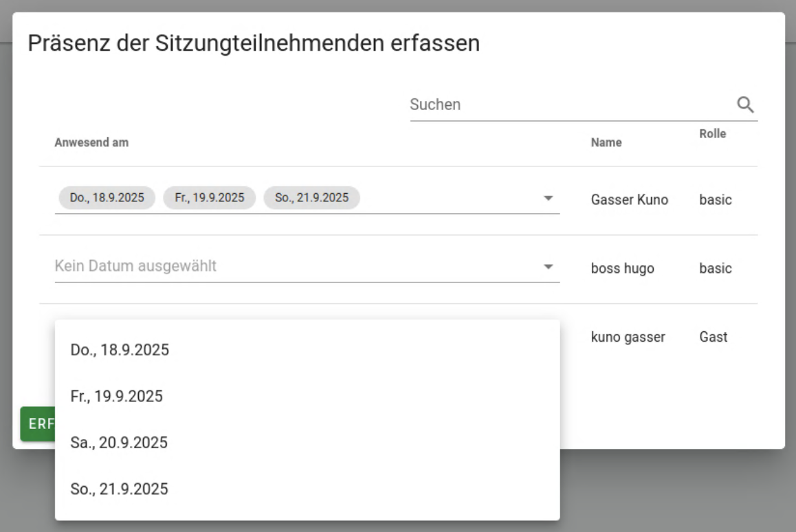
Task: Select the kuno gasser name cell
Action: 628,337
